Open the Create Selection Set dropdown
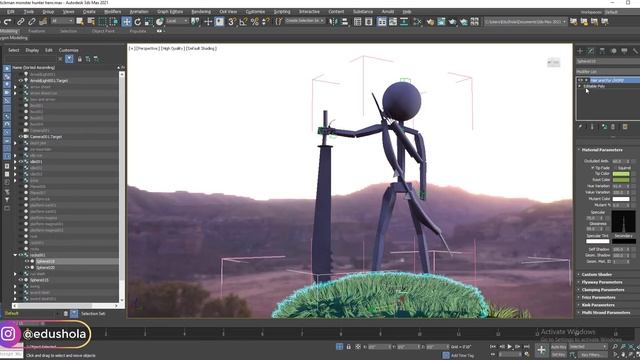The image size is (640, 360). tap(305, 21)
